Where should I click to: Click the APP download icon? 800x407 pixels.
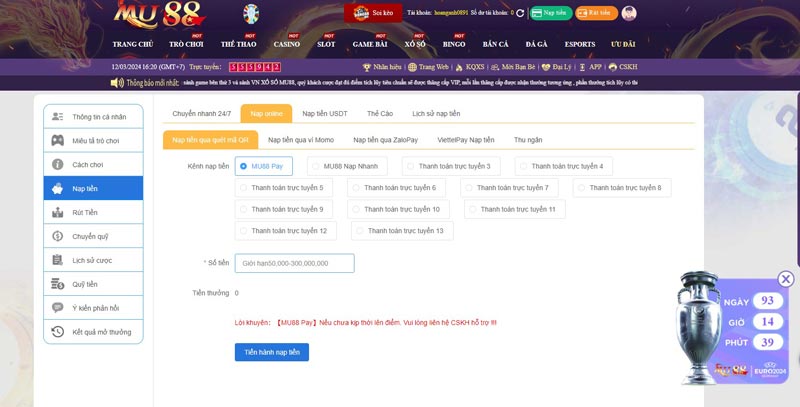[582, 67]
